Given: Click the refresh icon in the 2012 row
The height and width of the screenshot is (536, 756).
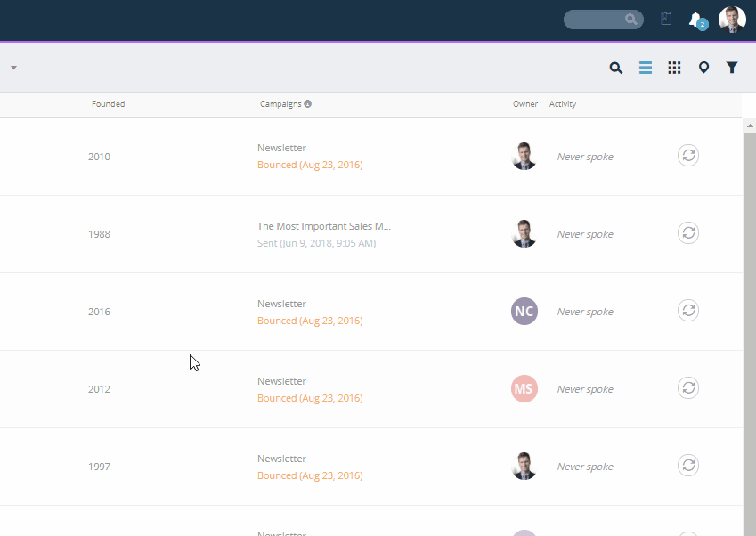Looking at the screenshot, I should 688,388.
